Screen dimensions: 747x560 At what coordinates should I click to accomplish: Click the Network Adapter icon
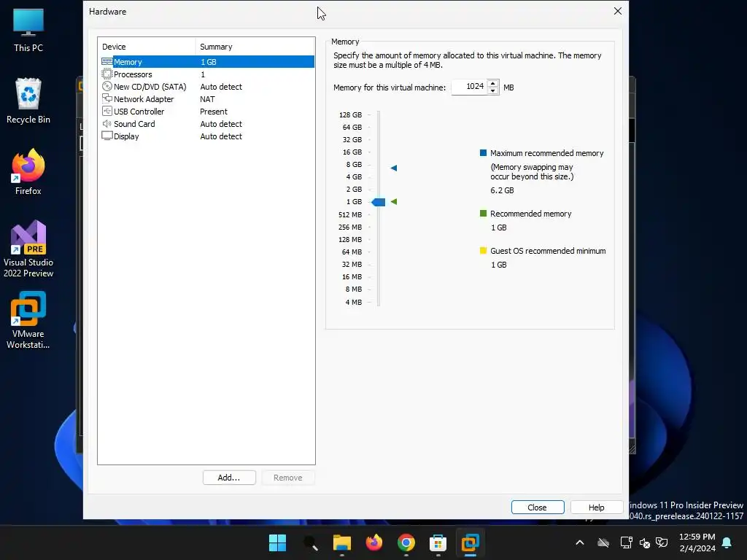(x=107, y=99)
